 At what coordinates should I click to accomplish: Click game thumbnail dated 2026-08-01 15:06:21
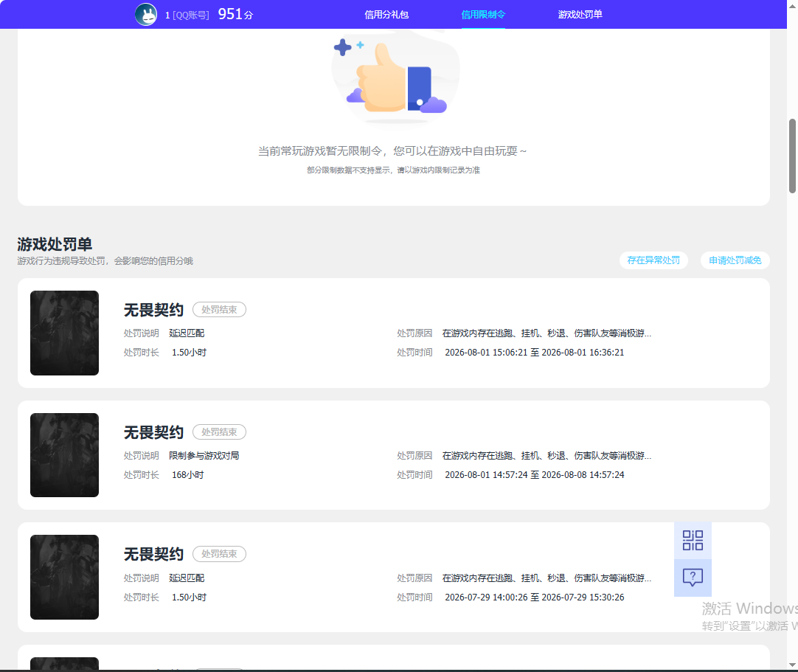[x=65, y=333]
